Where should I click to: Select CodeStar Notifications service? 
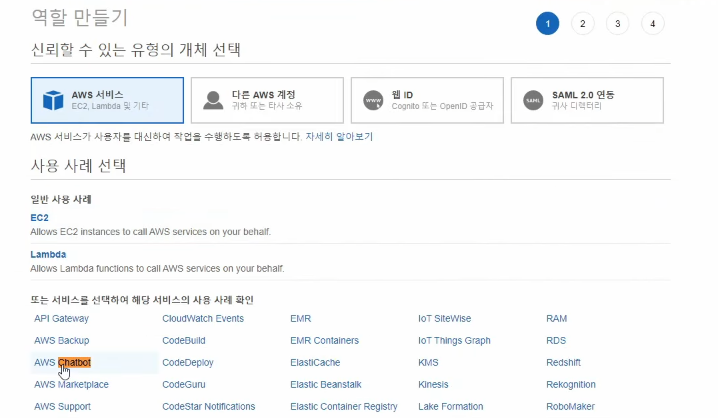point(208,407)
